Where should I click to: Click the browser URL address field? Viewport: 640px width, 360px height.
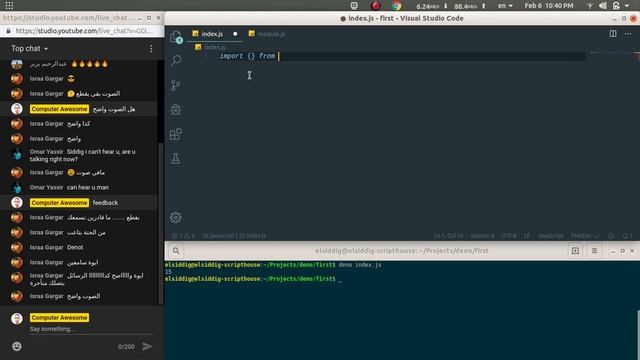click(85, 31)
